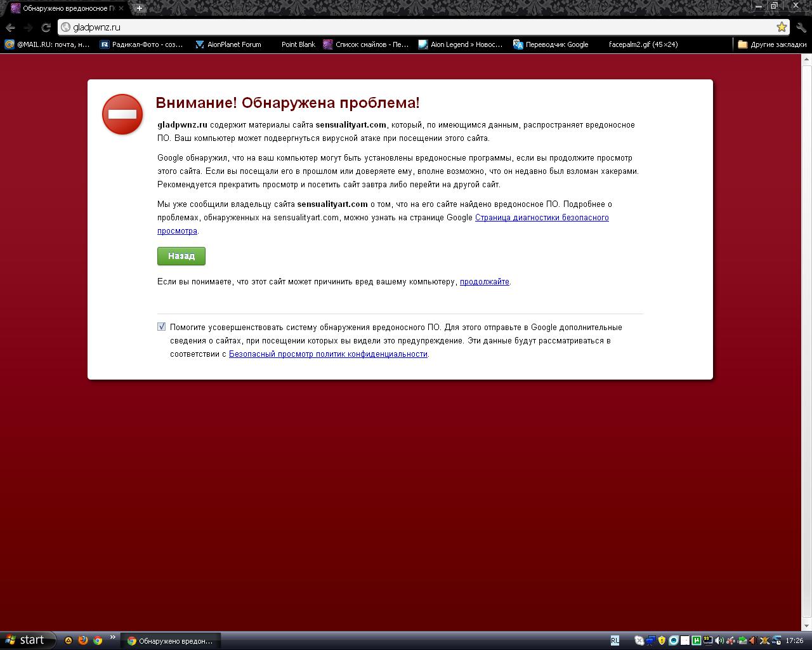Open the Chrome wrench settings menu
This screenshot has width=812, height=650.
click(801, 27)
